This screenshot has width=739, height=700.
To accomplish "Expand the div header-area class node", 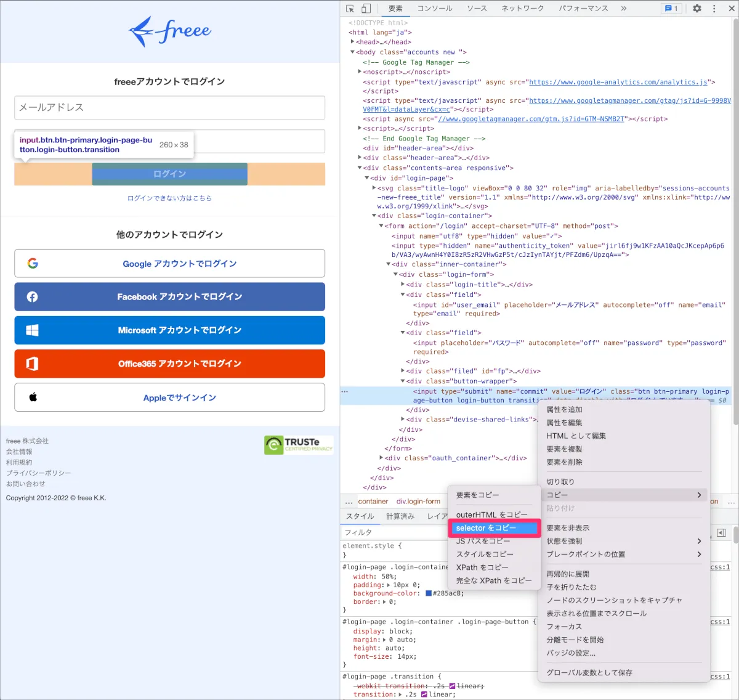I will 360,158.
